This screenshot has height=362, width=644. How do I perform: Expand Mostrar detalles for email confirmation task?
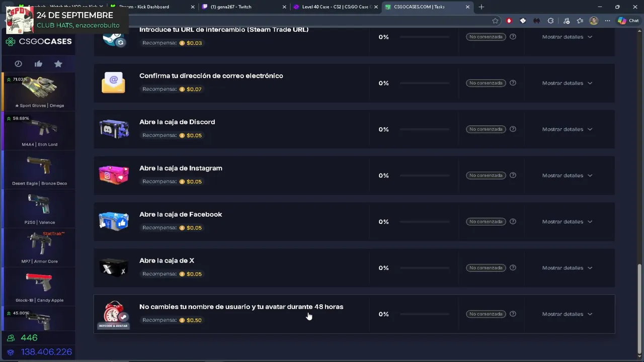coord(567,83)
